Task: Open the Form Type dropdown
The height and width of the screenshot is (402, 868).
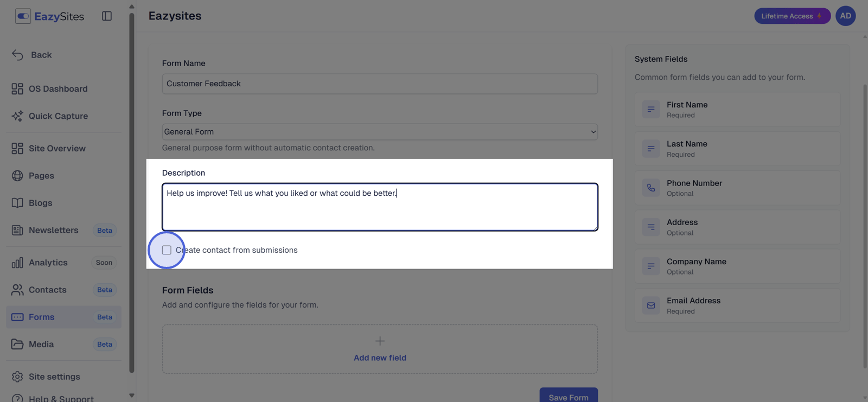Action: (380, 132)
